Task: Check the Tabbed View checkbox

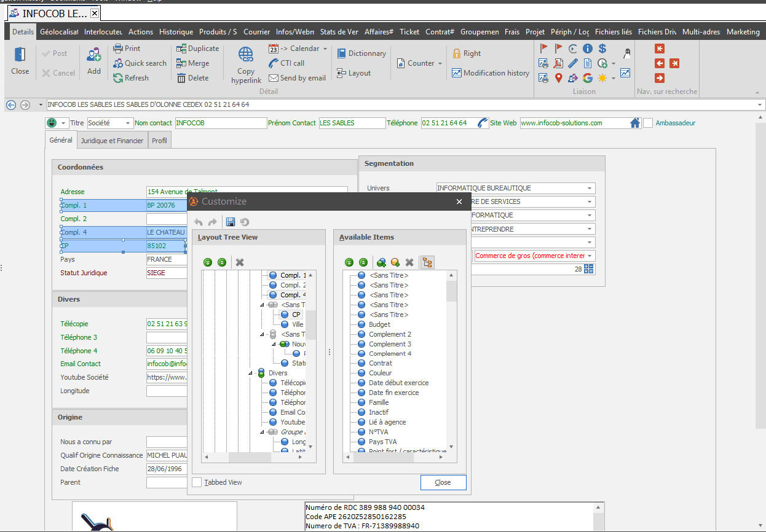Action: 197,482
